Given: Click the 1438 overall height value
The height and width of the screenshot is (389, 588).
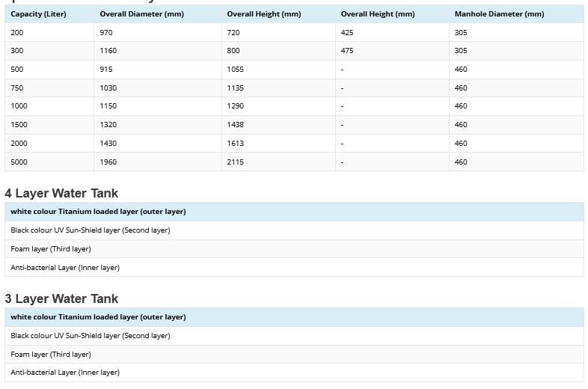Looking at the screenshot, I should click(x=236, y=125).
